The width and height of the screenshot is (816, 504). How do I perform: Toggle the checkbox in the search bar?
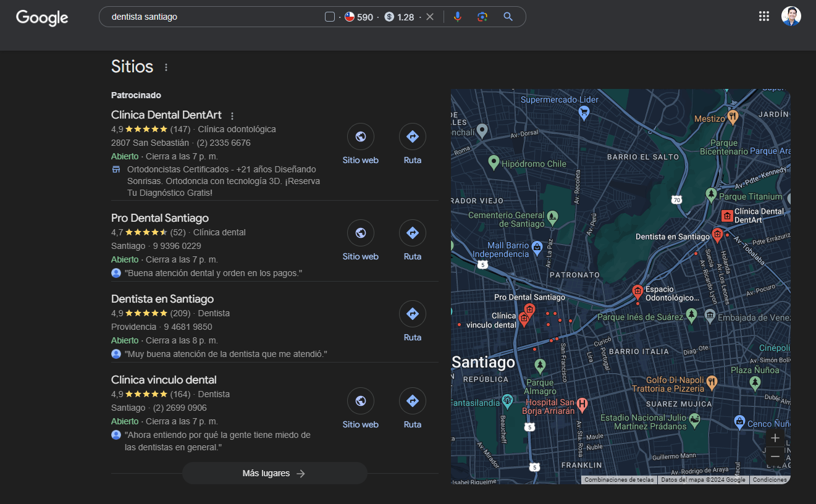tap(330, 17)
